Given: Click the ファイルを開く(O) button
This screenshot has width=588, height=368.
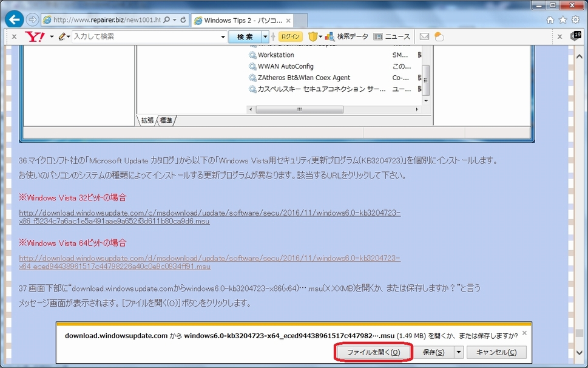Looking at the screenshot, I should [x=373, y=352].
